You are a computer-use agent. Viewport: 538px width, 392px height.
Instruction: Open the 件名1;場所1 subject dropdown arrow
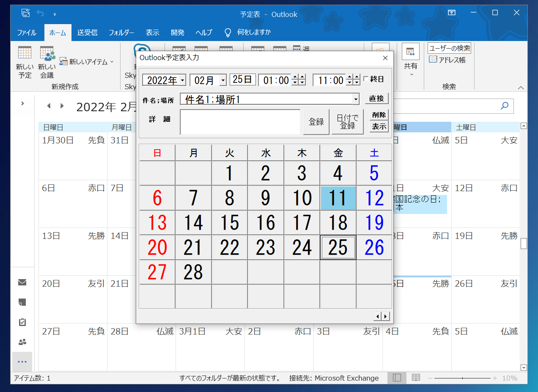point(356,99)
